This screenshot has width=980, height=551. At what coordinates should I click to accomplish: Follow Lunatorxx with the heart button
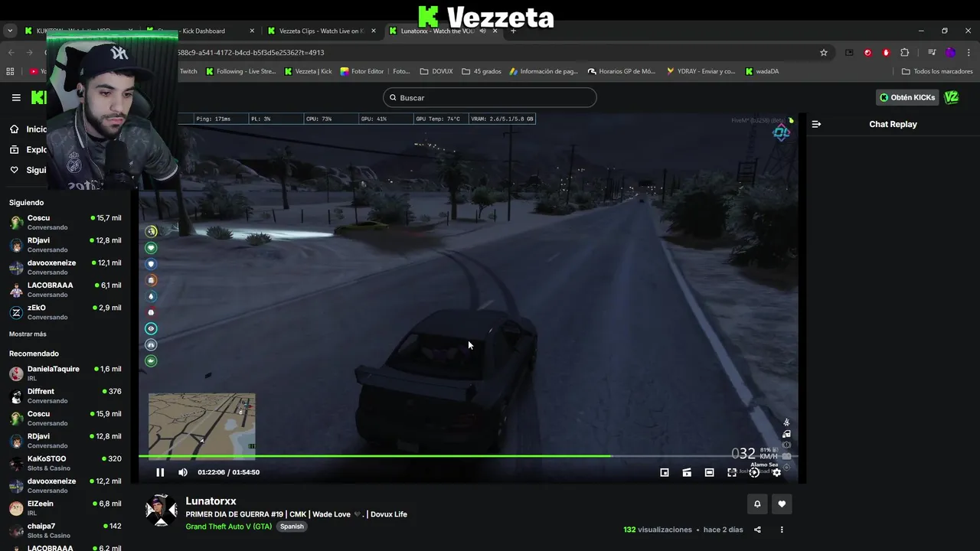pyautogui.click(x=782, y=504)
